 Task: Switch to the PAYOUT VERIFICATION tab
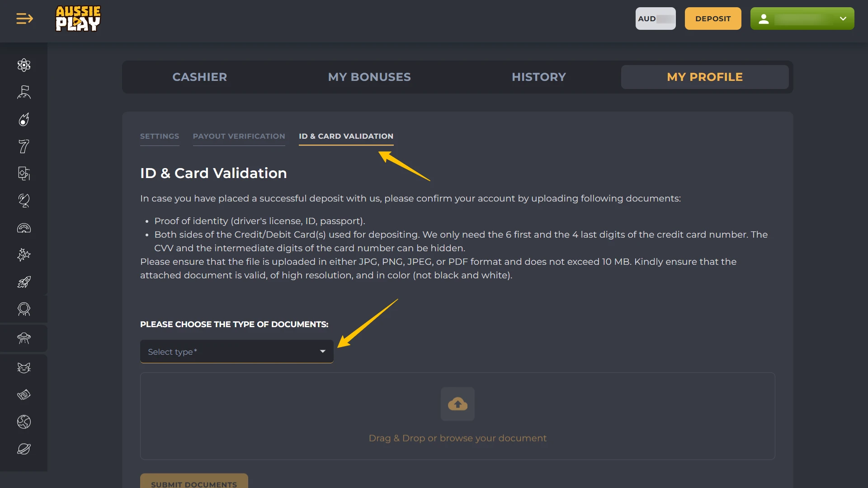(x=239, y=136)
